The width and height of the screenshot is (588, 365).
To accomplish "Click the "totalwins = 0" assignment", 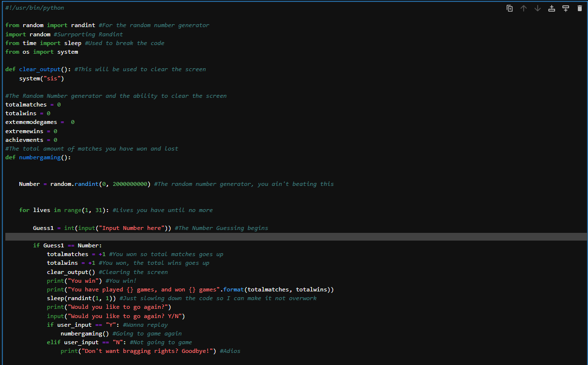I will point(28,113).
